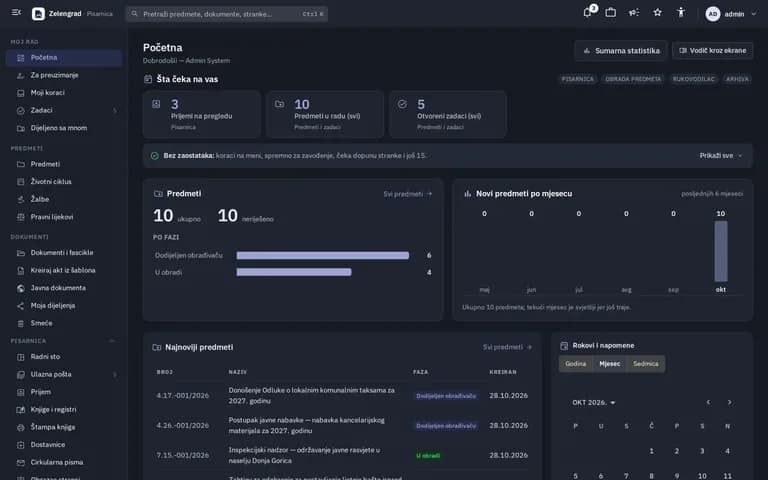Open Dokumenti i fascikle
The width and height of the screenshot is (768, 480).
click(x=64, y=253)
